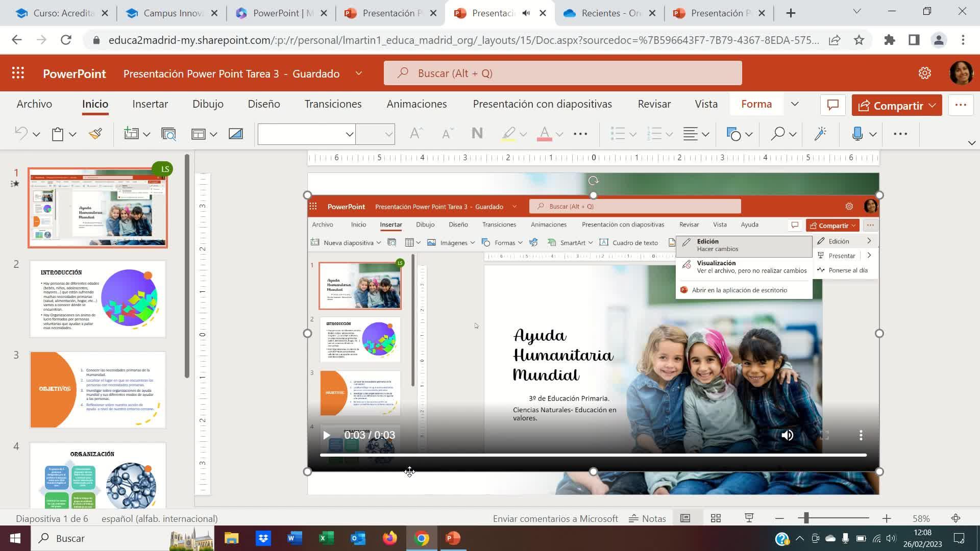Viewport: 980px width, 551px height.
Task: Select slide 3 OBJETIVOS thumbnail
Action: pos(97,389)
